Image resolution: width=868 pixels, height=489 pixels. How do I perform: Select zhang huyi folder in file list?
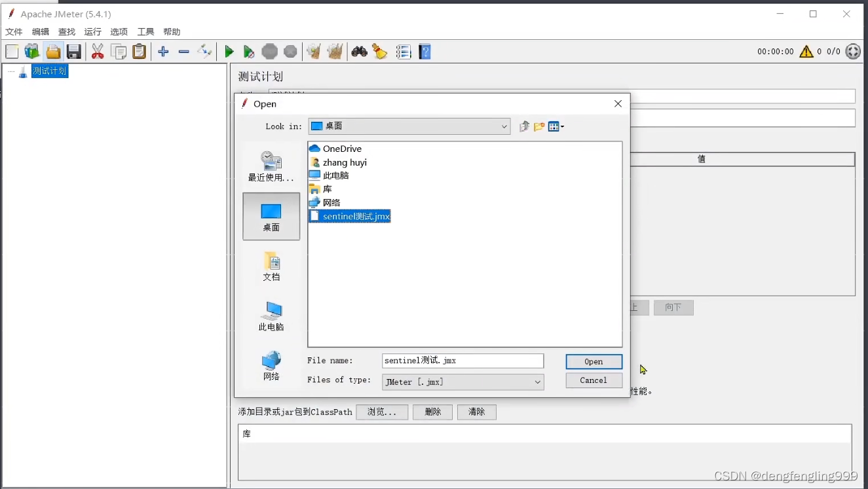(338, 162)
